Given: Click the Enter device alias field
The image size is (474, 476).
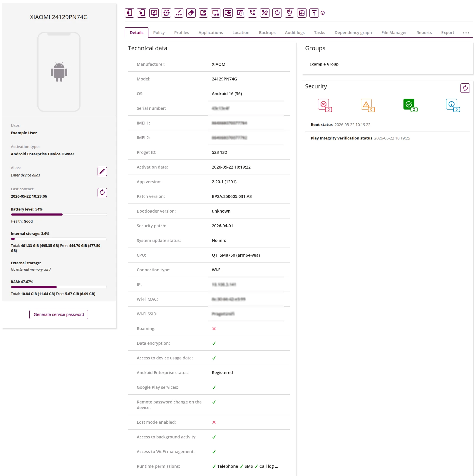Looking at the screenshot, I should tap(26, 175).
